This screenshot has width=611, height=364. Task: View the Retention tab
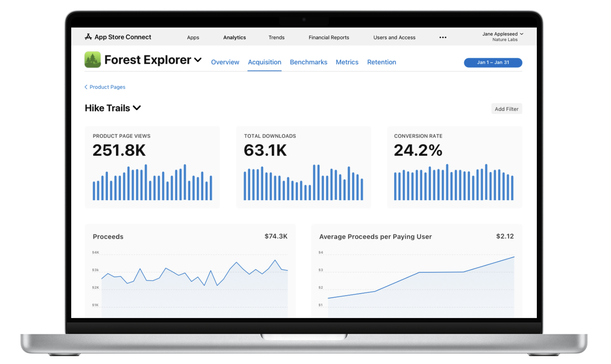tap(382, 62)
